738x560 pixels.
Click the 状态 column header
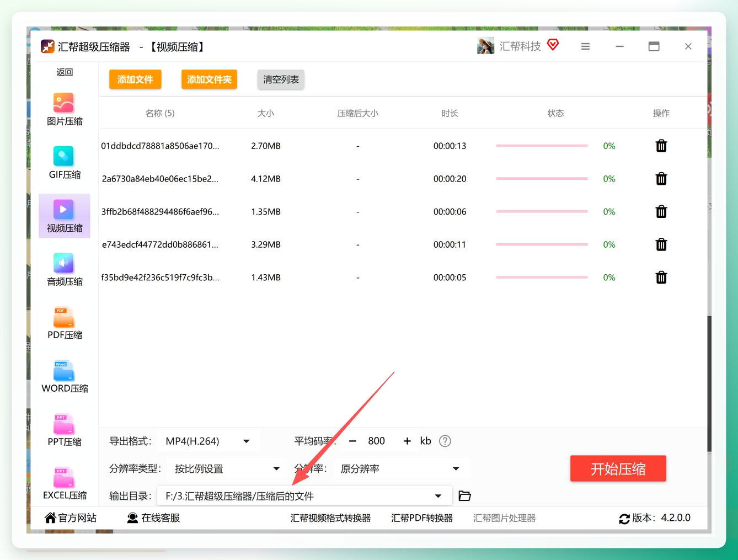[x=555, y=113]
